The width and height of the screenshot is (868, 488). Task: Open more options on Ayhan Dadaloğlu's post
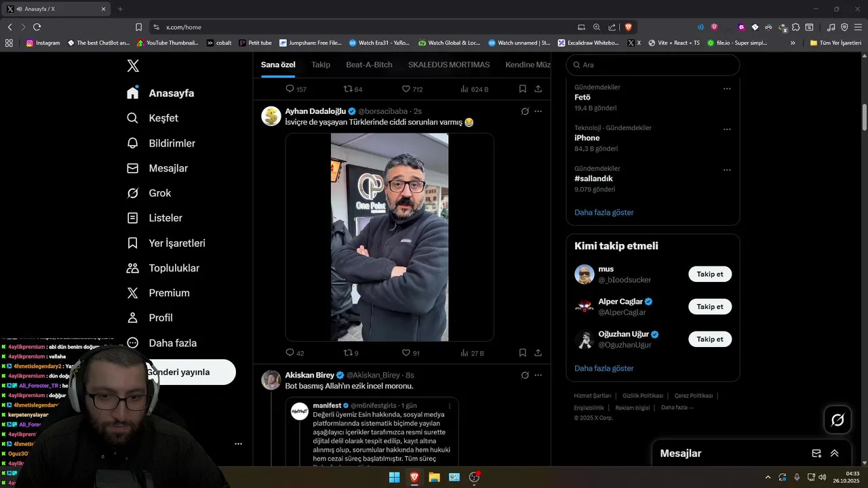coord(538,111)
